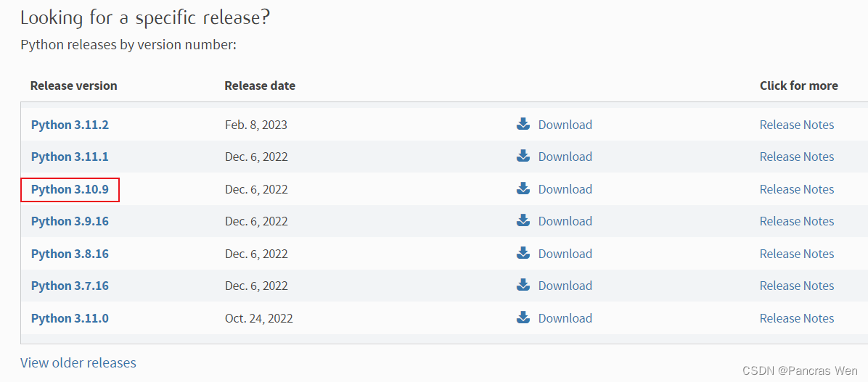Click Download text for Python 3.11.1
This screenshot has width=868, height=382.
click(x=565, y=157)
